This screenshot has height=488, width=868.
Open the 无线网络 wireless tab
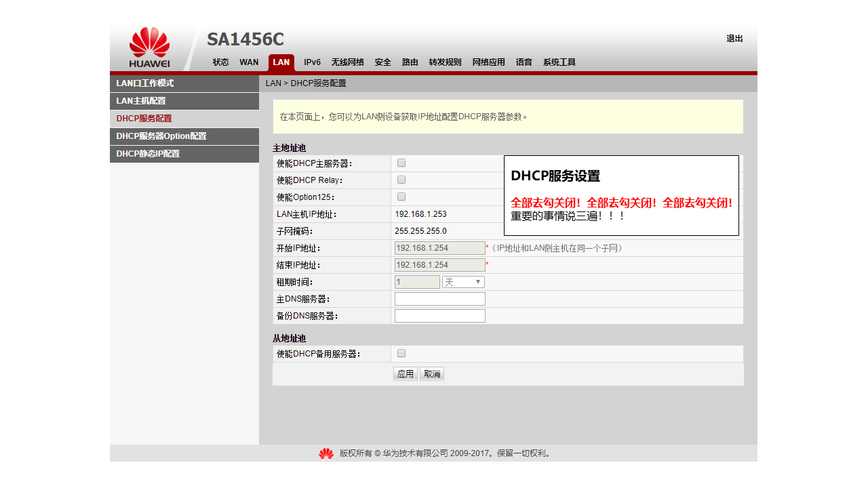347,62
